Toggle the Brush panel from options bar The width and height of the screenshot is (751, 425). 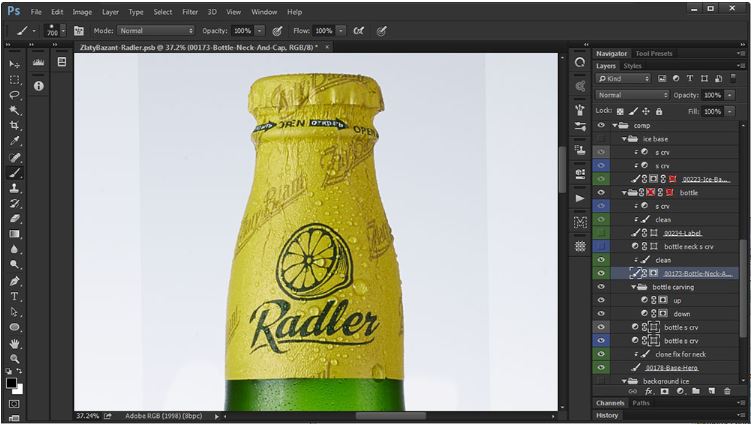click(79, 31)
